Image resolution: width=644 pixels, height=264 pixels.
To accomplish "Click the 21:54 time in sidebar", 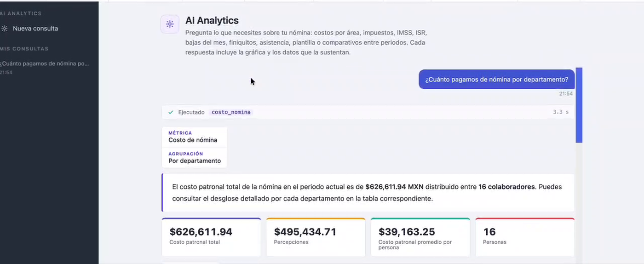I will [x=6, y=73].
